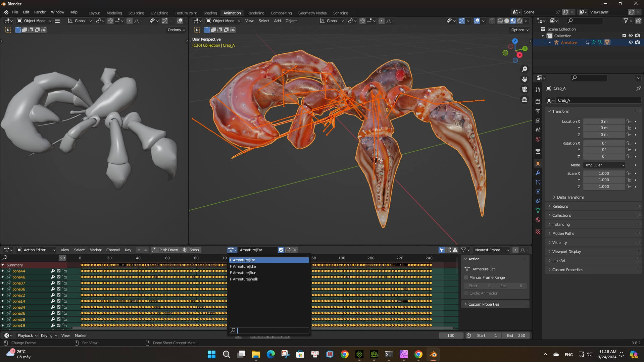
Task: Hide Collection in viewport via eye icon
Action: coord(631,36)
